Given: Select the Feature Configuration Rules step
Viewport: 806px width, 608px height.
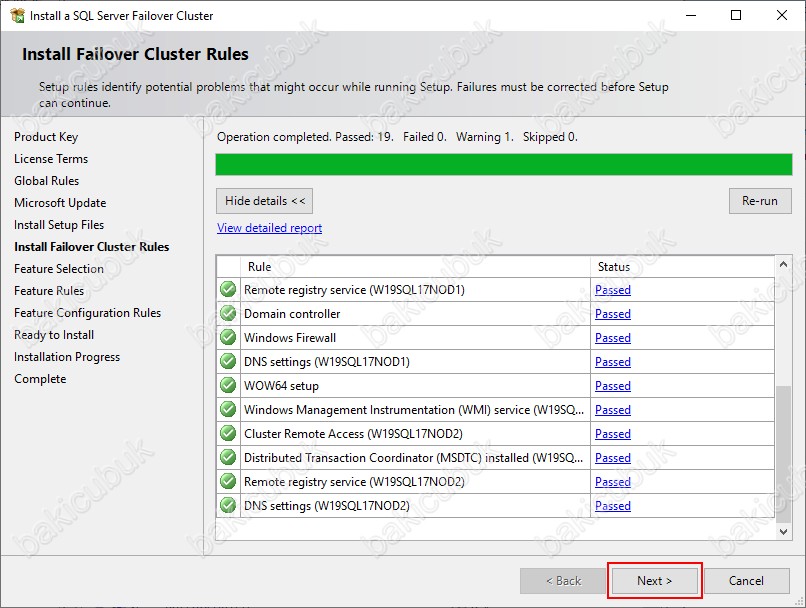Looking at the screenshot, I should tap(87, 312).
